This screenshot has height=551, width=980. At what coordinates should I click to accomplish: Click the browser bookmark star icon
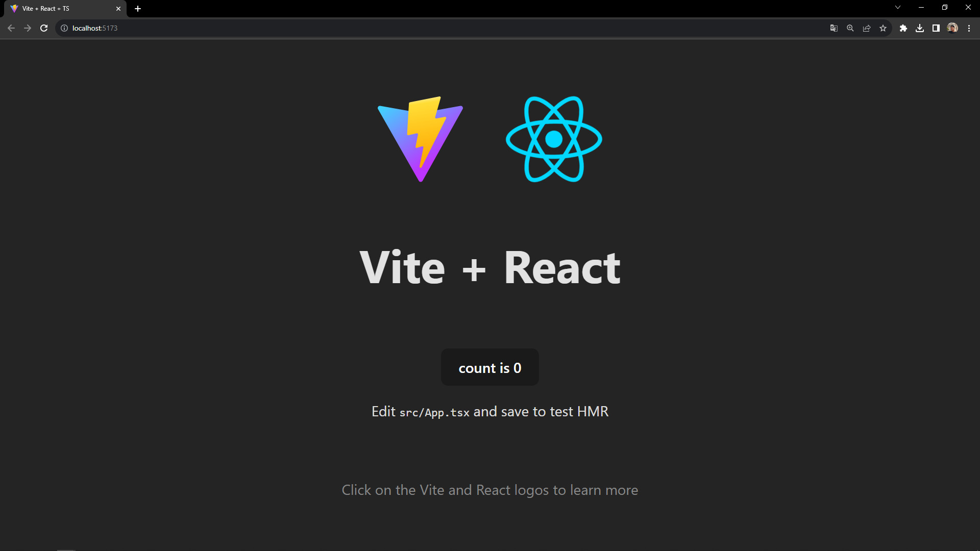[884, 28]
